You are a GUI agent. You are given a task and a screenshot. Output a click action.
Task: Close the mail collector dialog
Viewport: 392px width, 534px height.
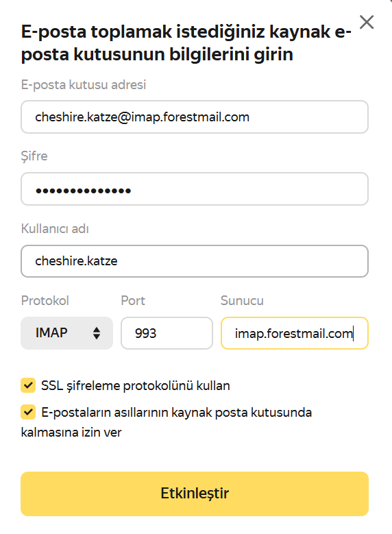pos(367,23)
